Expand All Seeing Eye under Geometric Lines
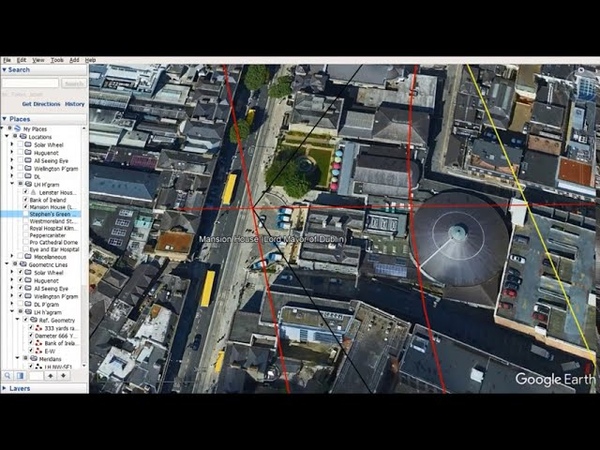 [x=12, y=288]
